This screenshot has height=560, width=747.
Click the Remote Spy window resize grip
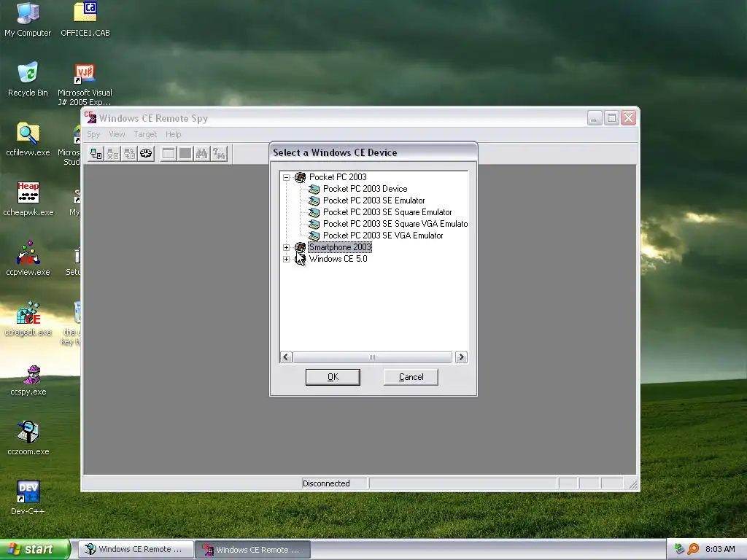(632, 485)
